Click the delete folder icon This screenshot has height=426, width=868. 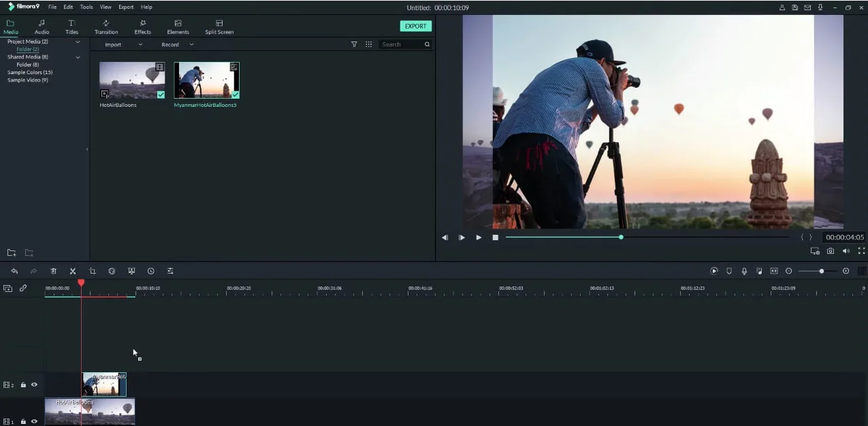coord(29,253)
